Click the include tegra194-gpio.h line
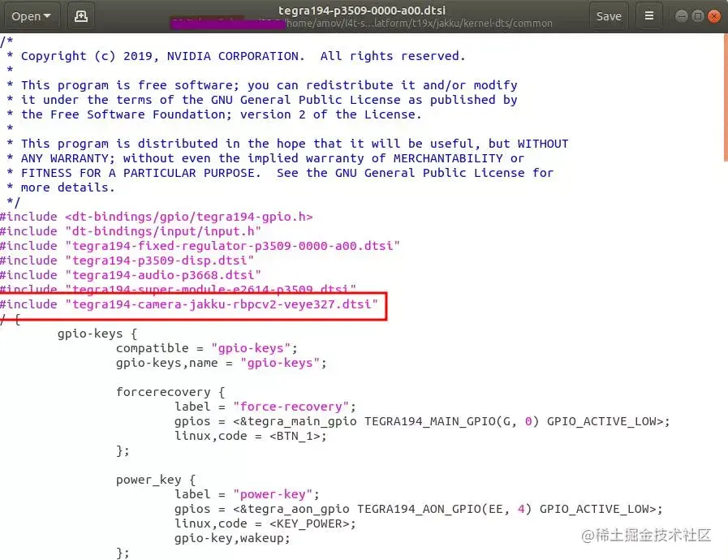 [157, 217]
